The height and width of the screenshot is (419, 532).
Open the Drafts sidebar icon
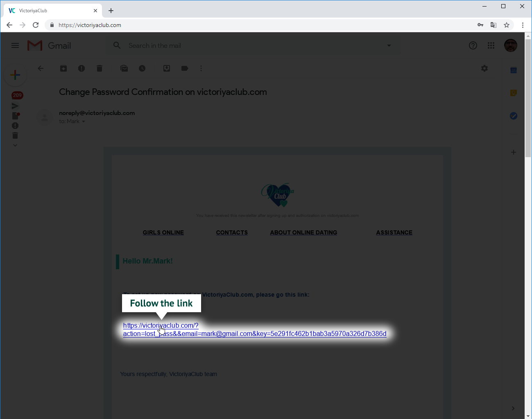16,116
